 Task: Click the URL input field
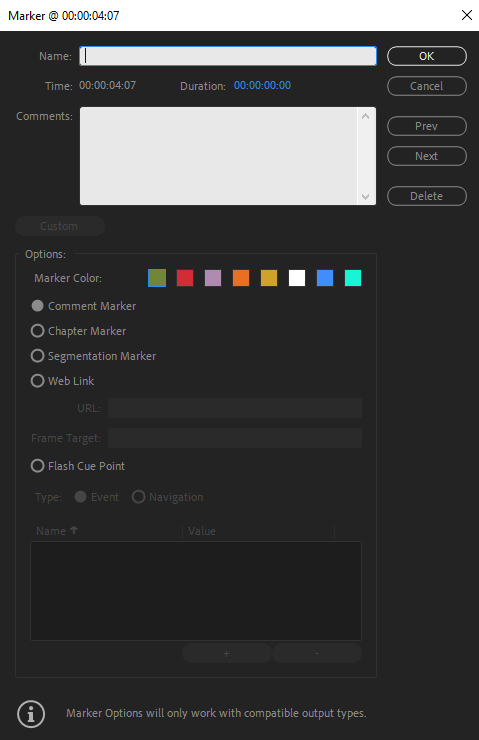pos(235,408)
